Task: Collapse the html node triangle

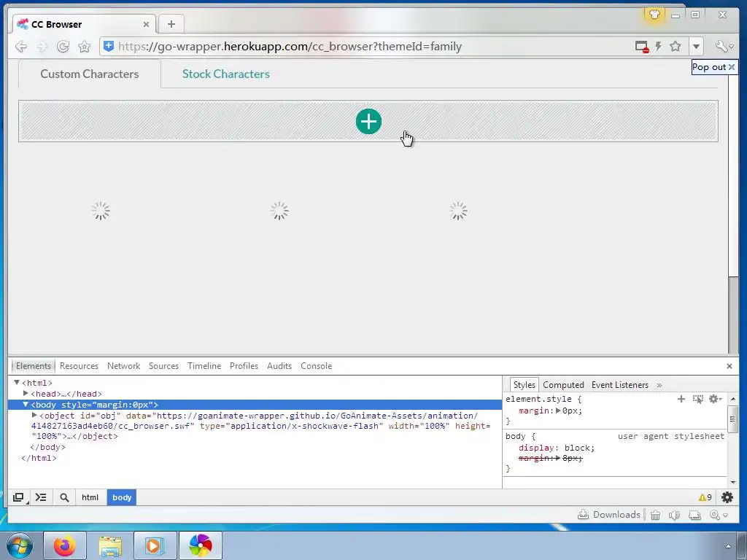Action: click(x=17, y=382)
